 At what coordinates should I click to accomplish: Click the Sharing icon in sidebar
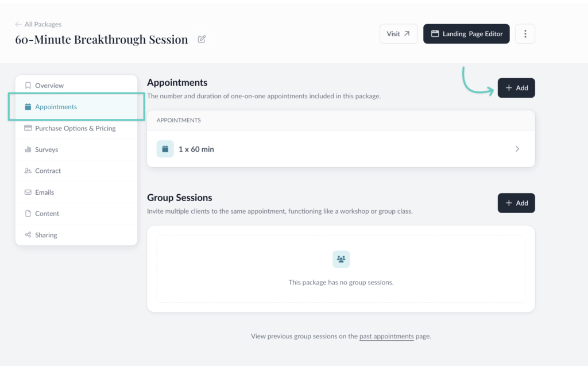coord(28,235)
